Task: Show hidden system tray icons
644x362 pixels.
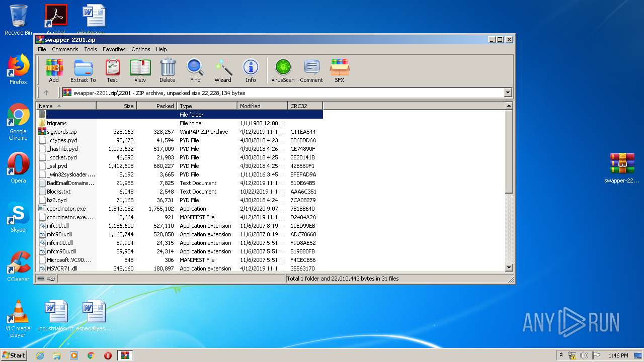Action: coord(561,355)
